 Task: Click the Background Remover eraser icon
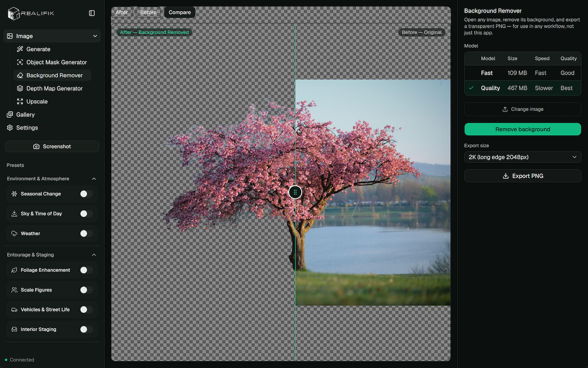[x=20, y=75]
